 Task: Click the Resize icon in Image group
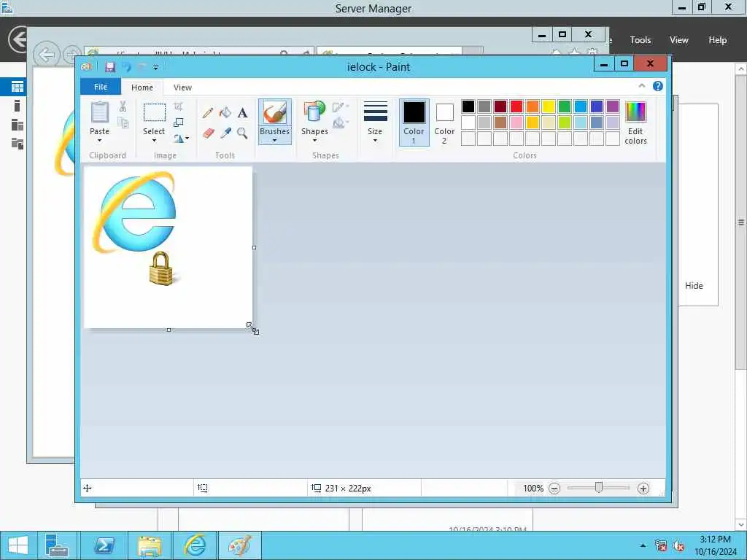178,122
